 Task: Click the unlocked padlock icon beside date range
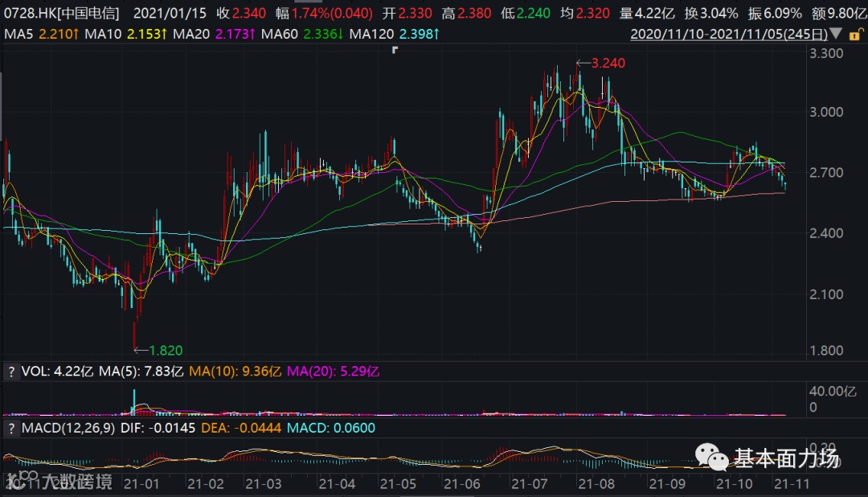[855, 35]
